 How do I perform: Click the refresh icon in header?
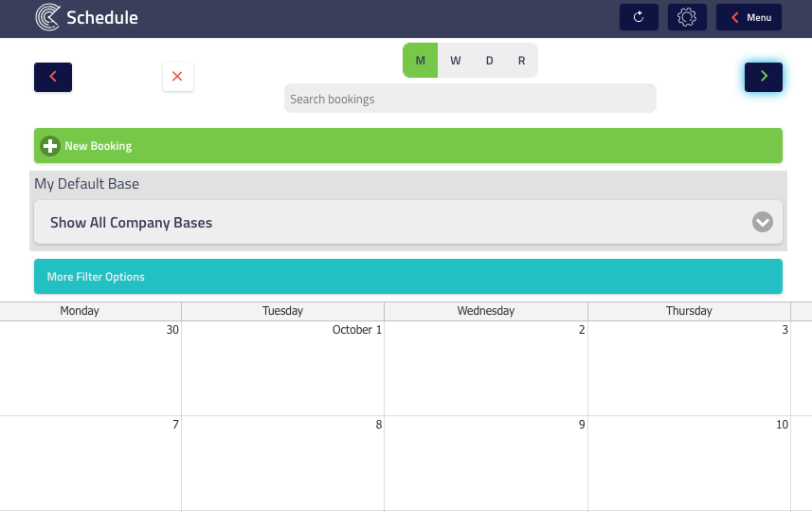tap(639, 17)
